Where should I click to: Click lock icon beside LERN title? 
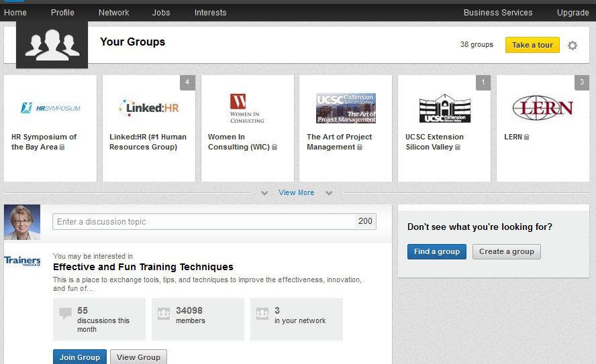tap(526, 137)
